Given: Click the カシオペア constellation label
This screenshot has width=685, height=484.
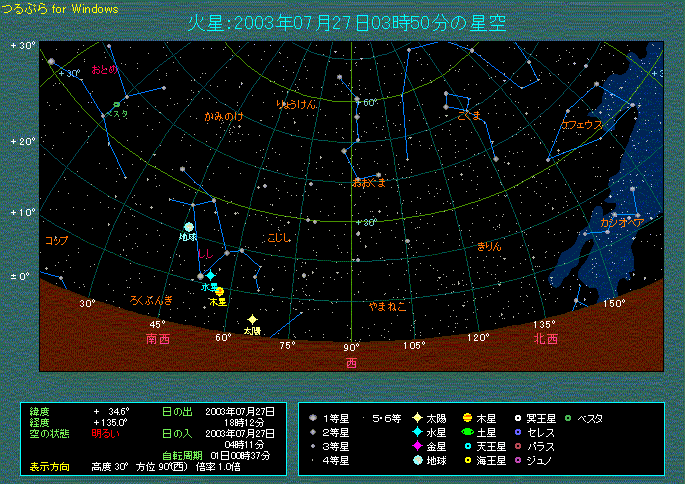Looking at the screenshot, I should click(x=620, y=222).
